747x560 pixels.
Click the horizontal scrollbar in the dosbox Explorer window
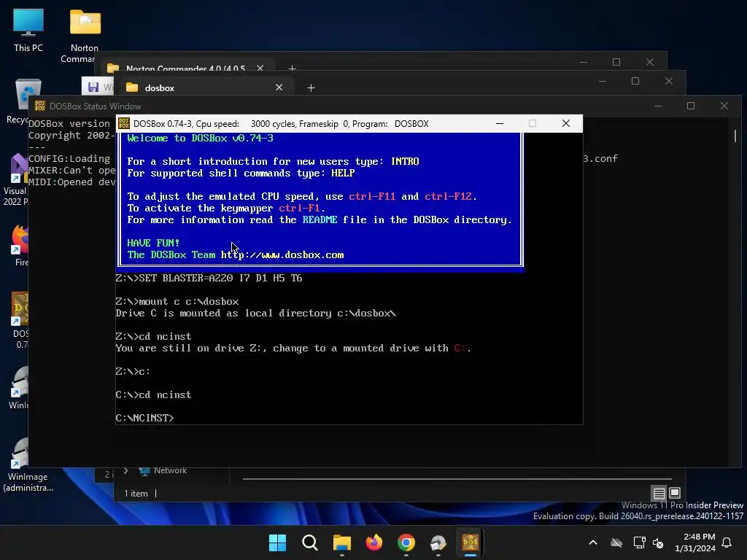click(x=457, y=478)
